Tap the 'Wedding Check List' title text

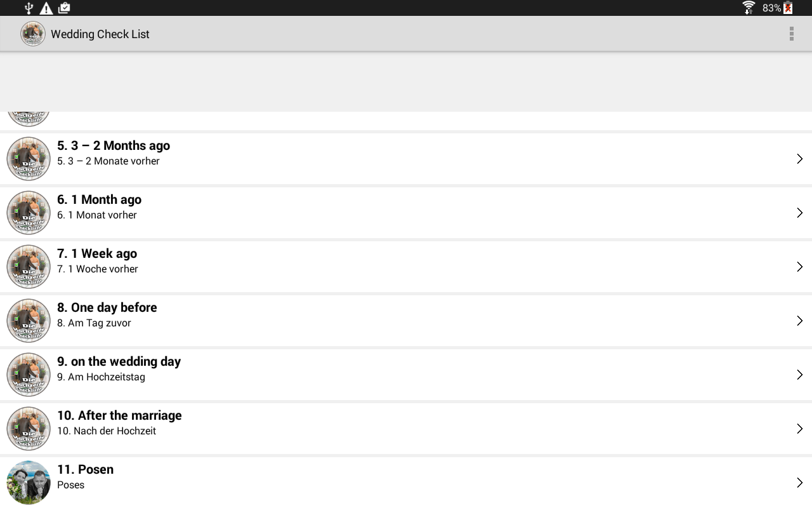point(100,34)
